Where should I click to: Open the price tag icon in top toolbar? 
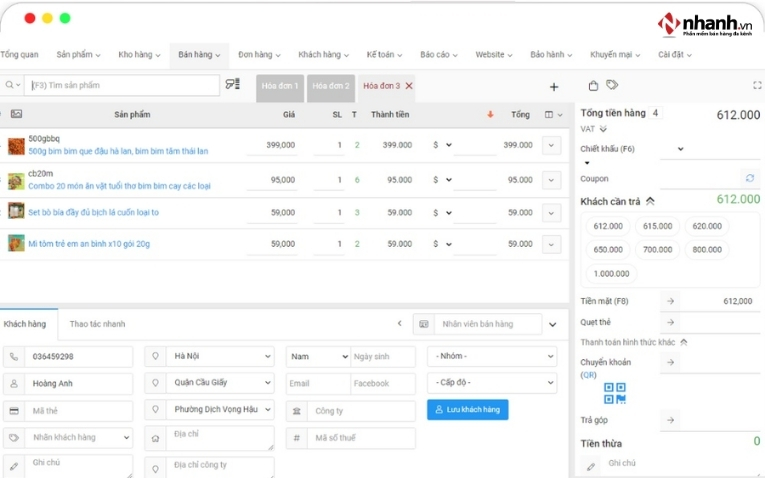point(612,85)
